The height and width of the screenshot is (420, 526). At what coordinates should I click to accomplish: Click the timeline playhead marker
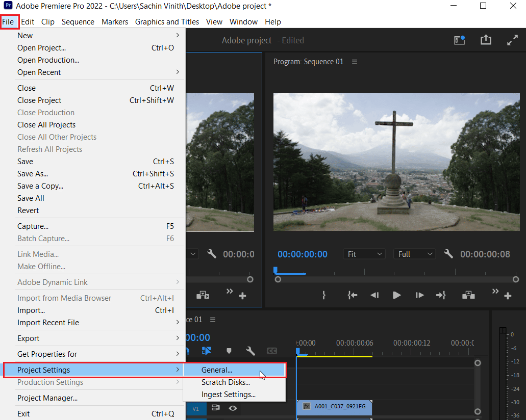(x=297, y=351)
